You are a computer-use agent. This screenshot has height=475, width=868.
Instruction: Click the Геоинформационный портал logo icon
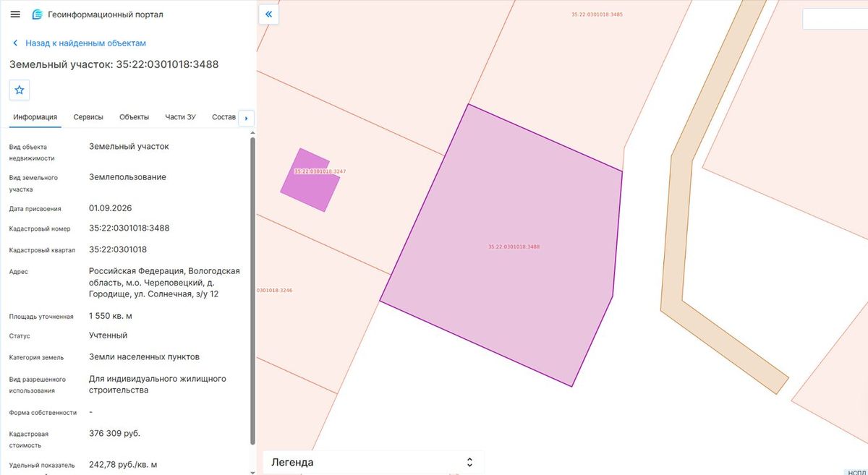click(x=37, y=14)
